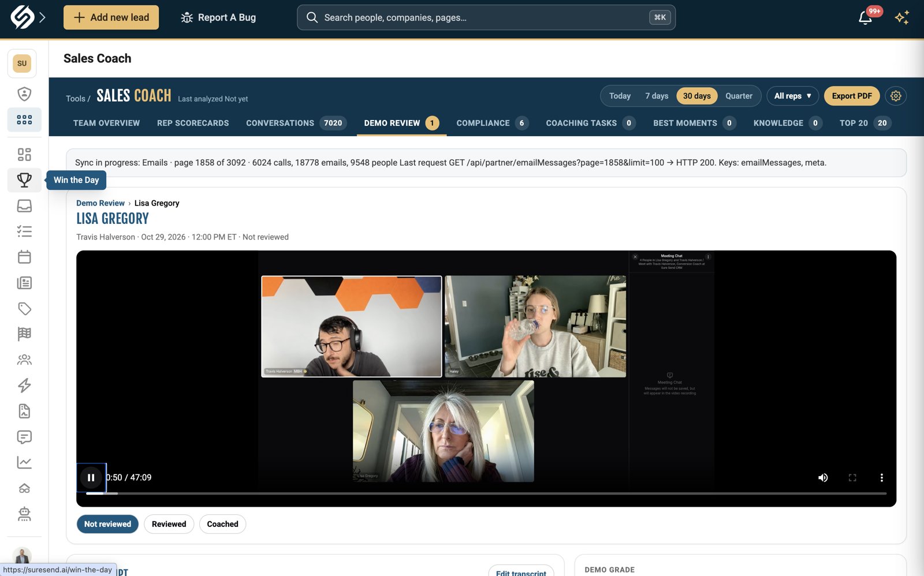Open Report A Bug
The width and height of the screenshot is (924, 576).
[218, 17]
